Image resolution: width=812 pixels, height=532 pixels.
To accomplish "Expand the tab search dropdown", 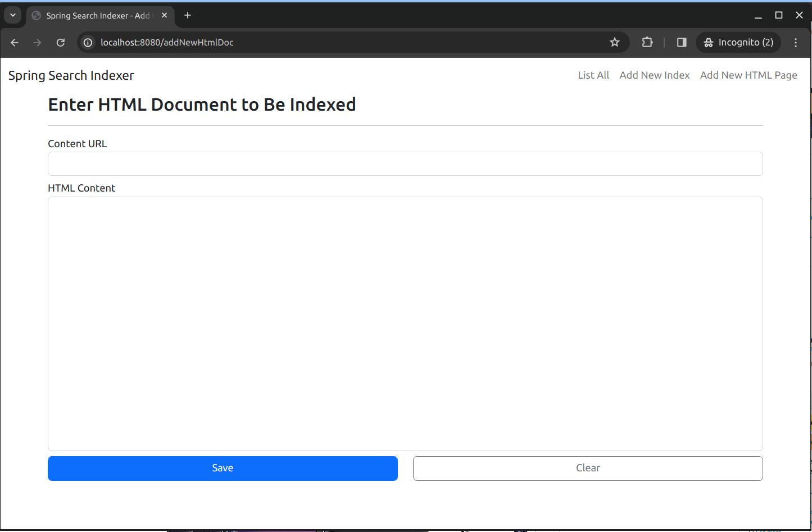I will [12, 16].
